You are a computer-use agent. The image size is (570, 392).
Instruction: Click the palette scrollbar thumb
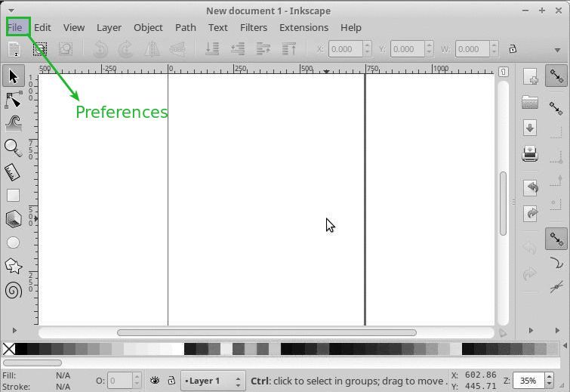32,363
